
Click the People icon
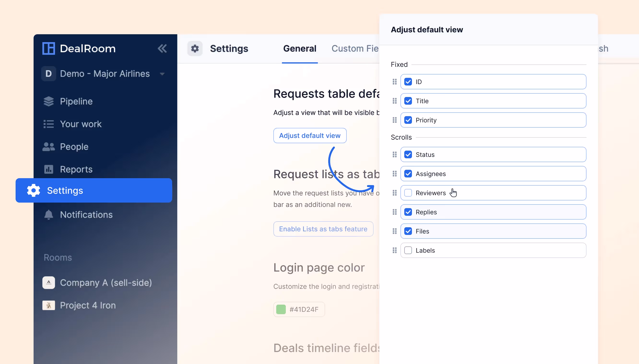(x=49, y=147)
